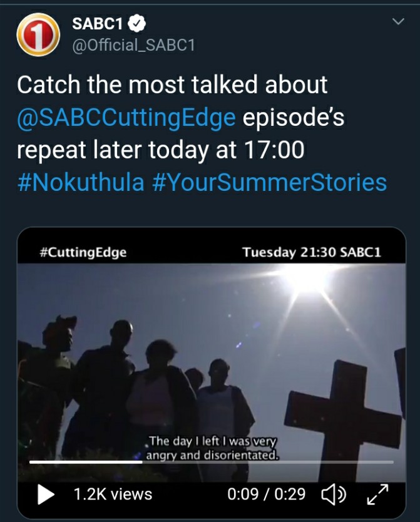Seek on the video progress bar
The image size is (420, 522).
(x=212, y=462)
